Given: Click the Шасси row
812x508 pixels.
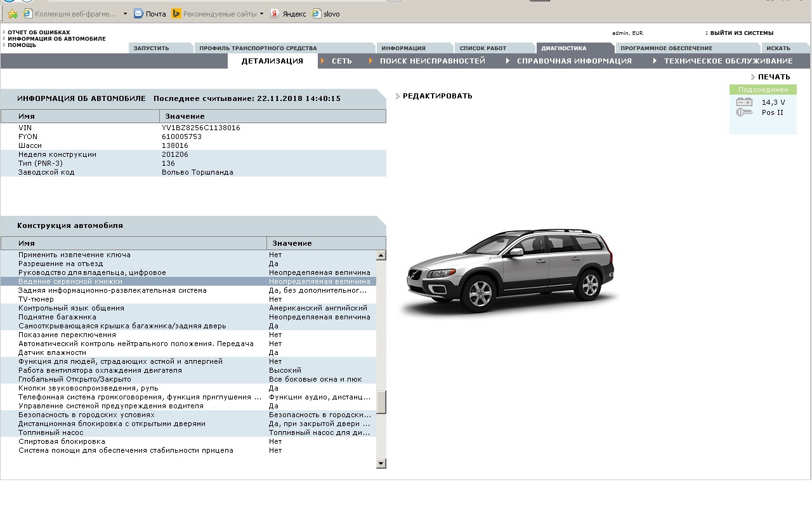Looking at the screenshot, I should coord(193,145).
